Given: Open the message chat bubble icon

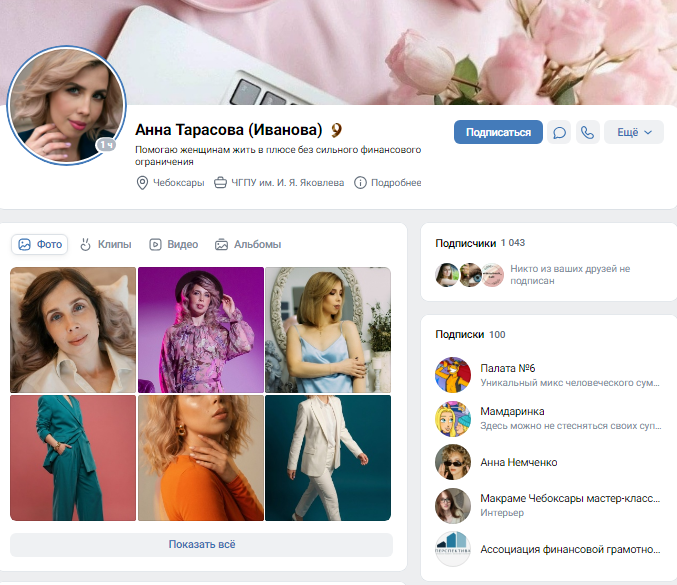Looking at the screenshot, I should [559, 132].
